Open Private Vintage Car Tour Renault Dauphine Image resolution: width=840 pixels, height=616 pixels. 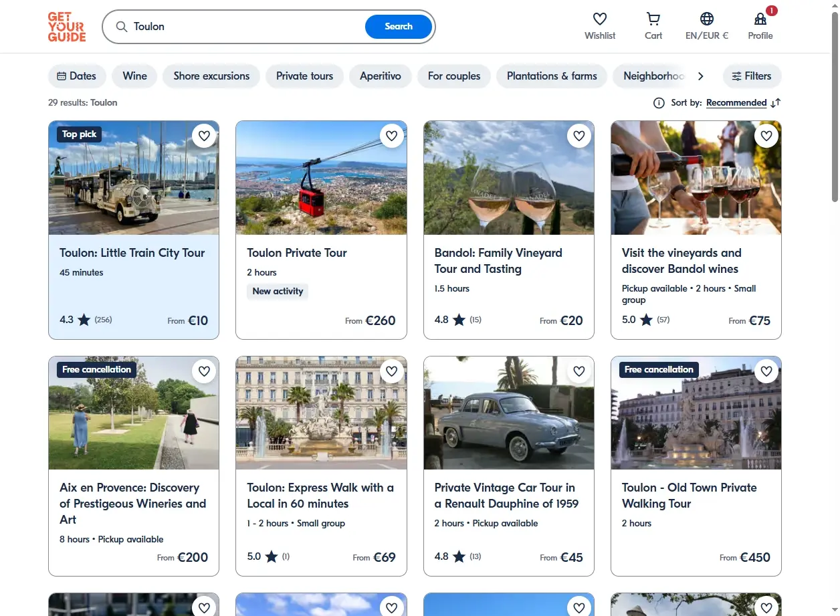(506, 496)
